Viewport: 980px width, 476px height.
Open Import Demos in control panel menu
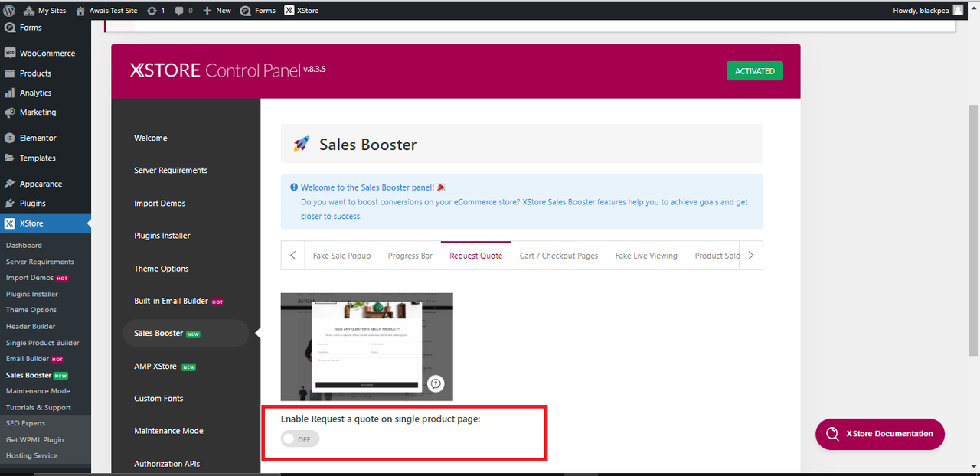pos(160,204)
